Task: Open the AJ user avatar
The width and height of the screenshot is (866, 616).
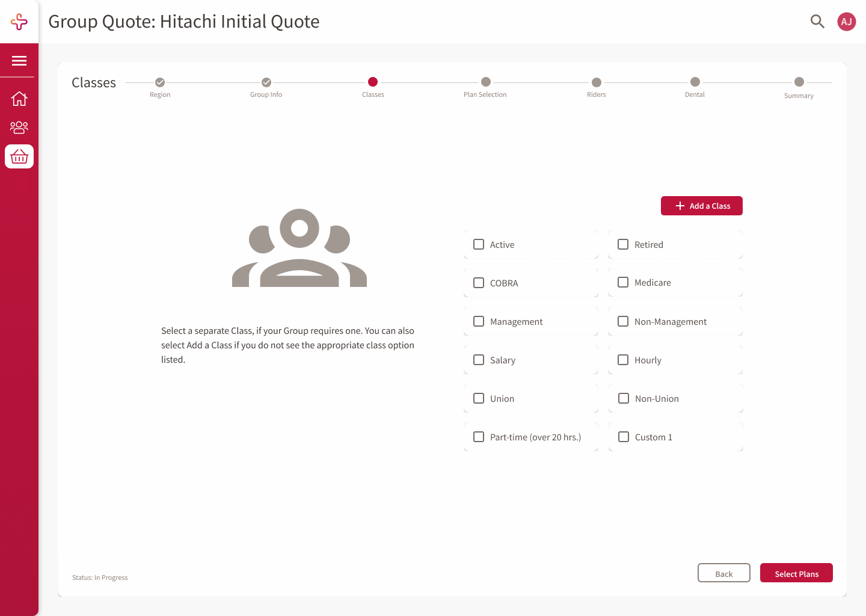Action: point(847,22)
